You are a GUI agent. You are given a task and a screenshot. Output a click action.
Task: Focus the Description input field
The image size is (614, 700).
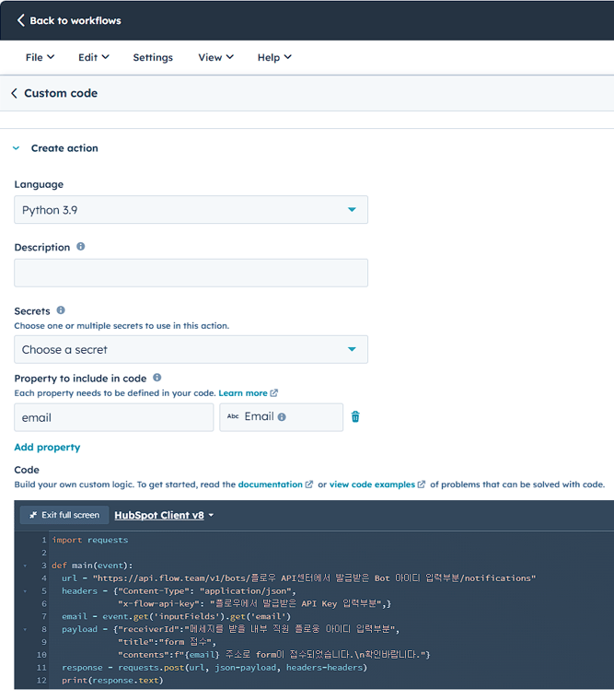[x=191, y=273]
